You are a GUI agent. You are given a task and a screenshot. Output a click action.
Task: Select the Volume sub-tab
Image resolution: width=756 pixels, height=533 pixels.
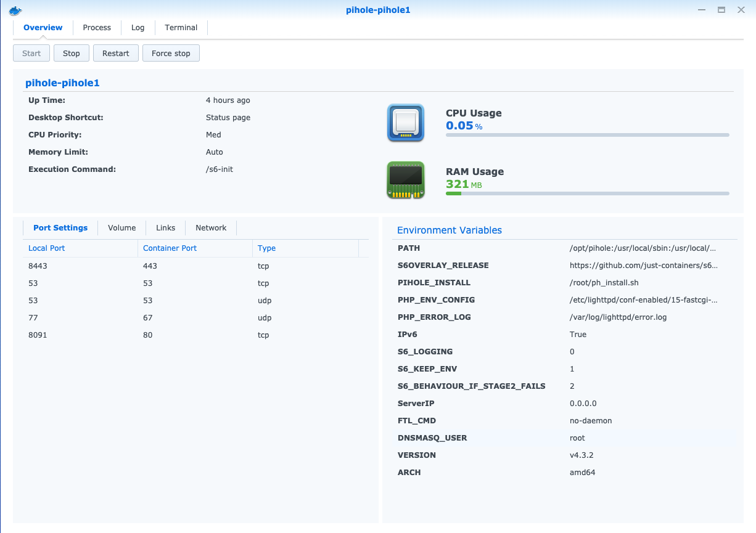pos(121,228)
